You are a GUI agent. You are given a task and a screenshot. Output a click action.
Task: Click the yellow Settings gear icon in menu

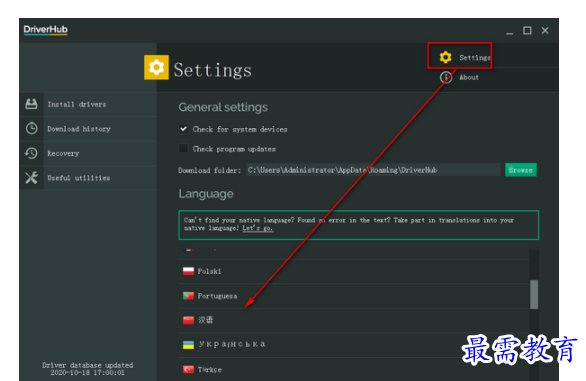445,57
